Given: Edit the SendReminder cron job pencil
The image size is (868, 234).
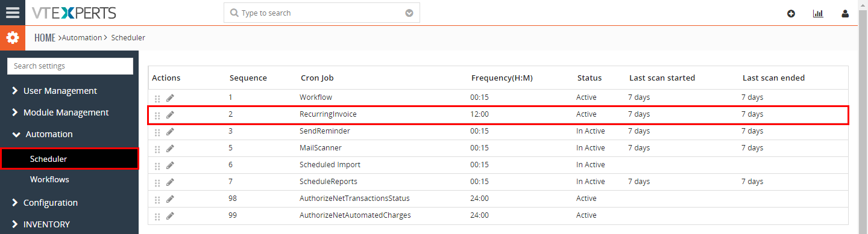Looking at the screenshot, I should point(170,132).
